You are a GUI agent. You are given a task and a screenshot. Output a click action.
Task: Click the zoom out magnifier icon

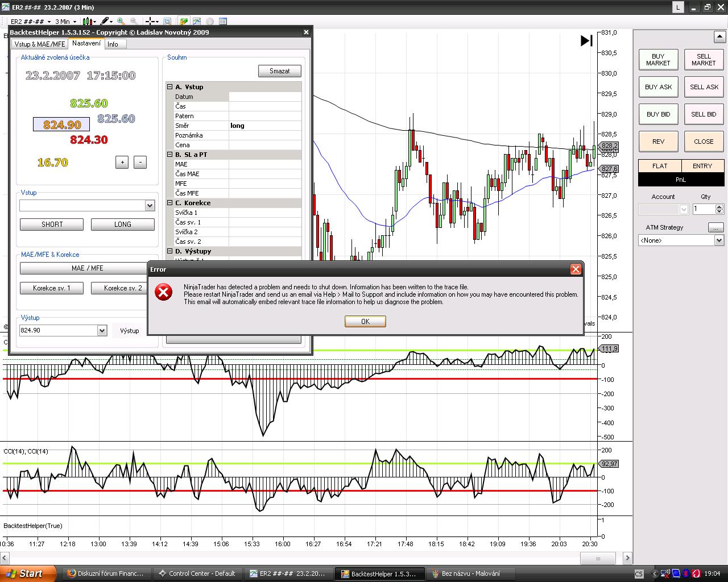134,22
